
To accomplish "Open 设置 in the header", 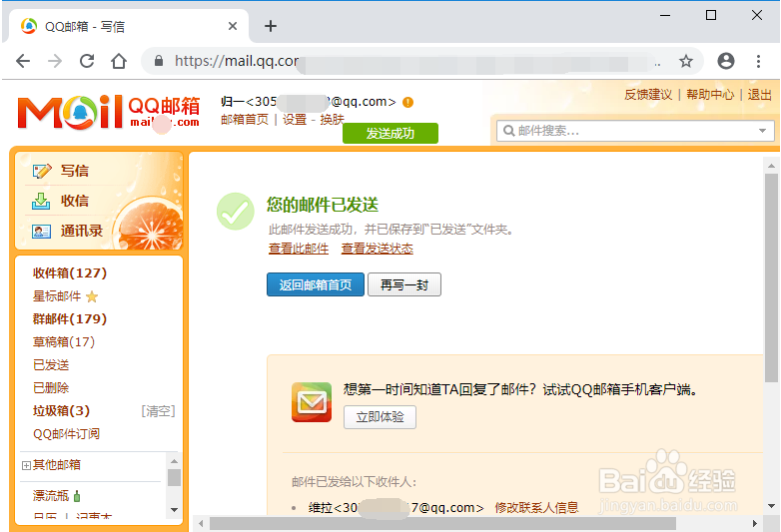I will coord(295,120).
